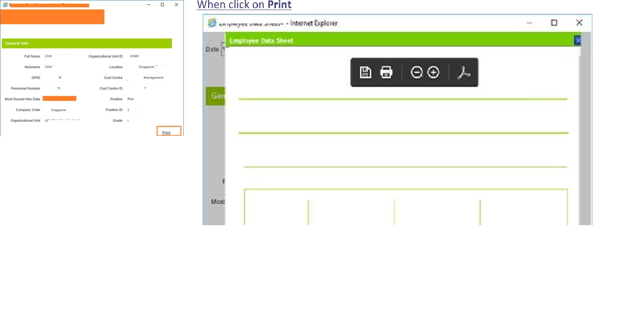The image size is (644, 321).
Task: Click the Internet Explorer icon in the Employee Data Sheet title bar
Action: [212, 23]
